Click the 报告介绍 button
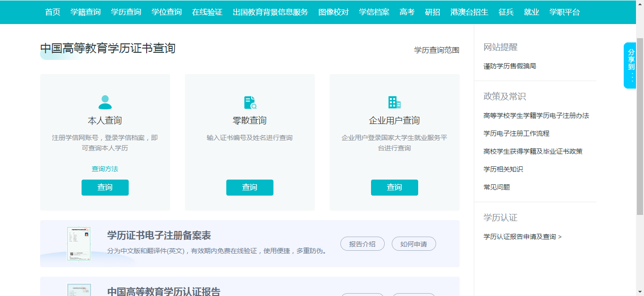Viewport: 644px width, 296px height. coord(362,244)
